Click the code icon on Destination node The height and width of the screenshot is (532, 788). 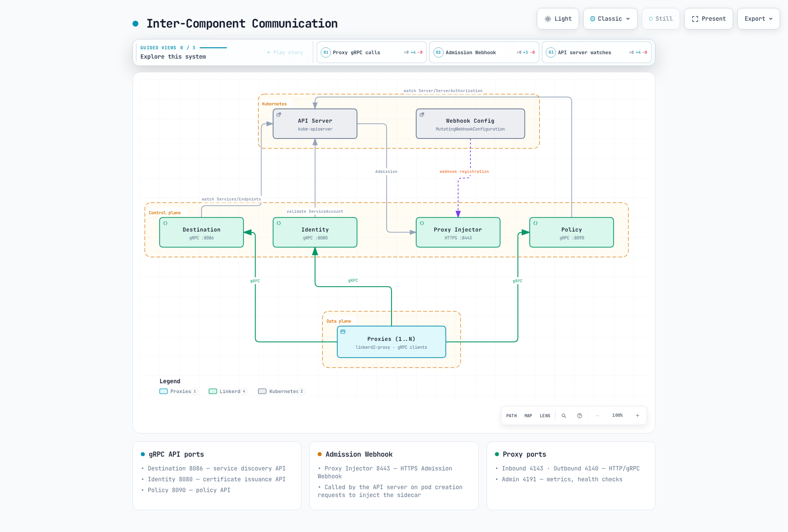coord(165,223)
